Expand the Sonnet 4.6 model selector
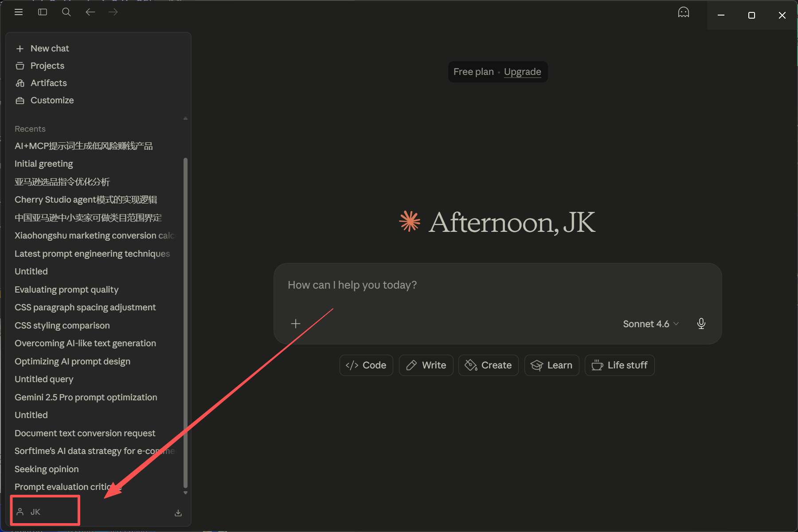The width and height of the screenshot is (798, 532). coord(650,324)
